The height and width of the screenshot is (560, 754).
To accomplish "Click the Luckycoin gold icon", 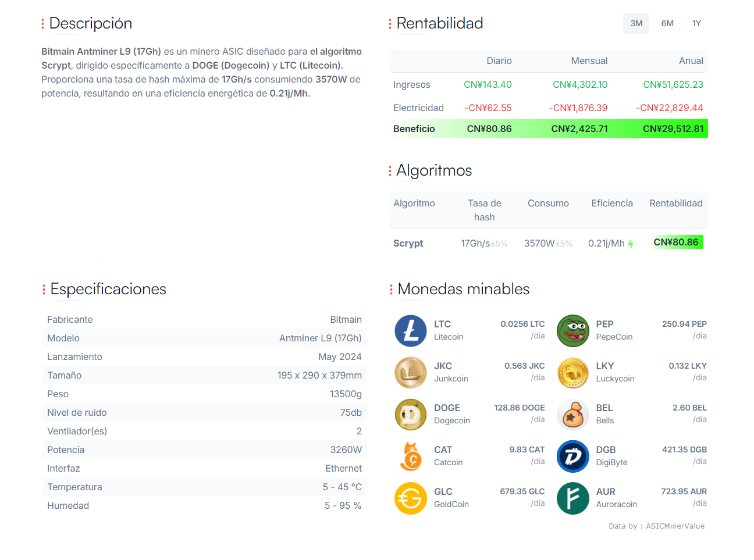I will point(573,373).
